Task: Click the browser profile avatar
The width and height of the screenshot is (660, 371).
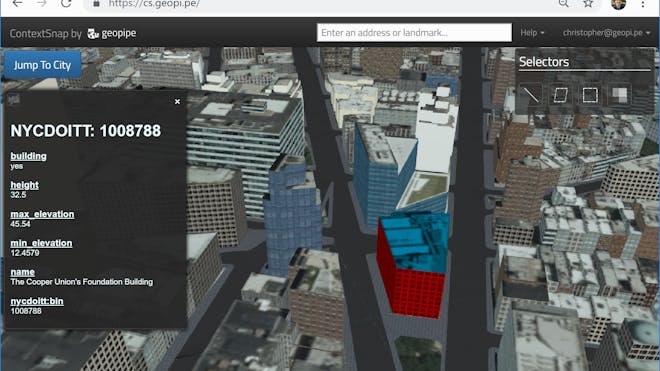Action: click(618, 4)
